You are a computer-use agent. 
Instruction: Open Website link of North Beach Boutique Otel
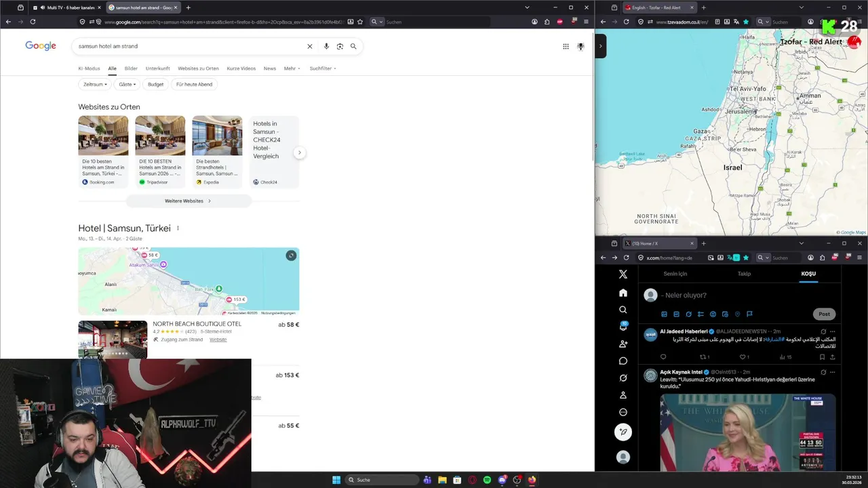[218, 340]
